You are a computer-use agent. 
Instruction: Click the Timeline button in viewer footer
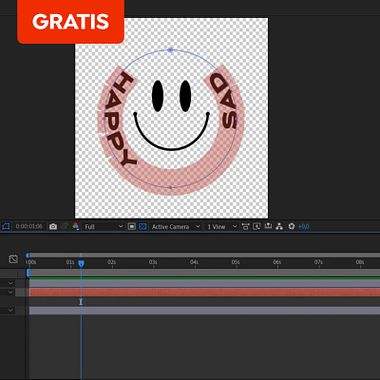click(x=268, y=227)
